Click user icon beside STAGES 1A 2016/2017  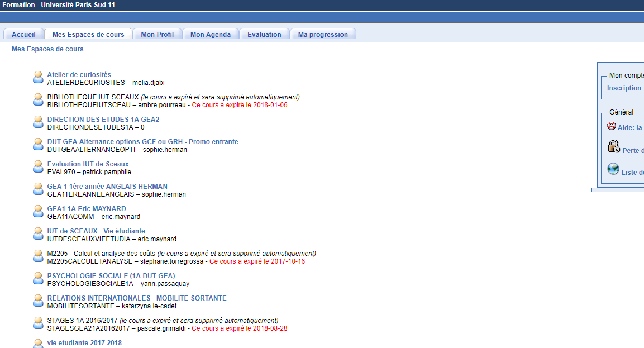click(x=38, y=323)
